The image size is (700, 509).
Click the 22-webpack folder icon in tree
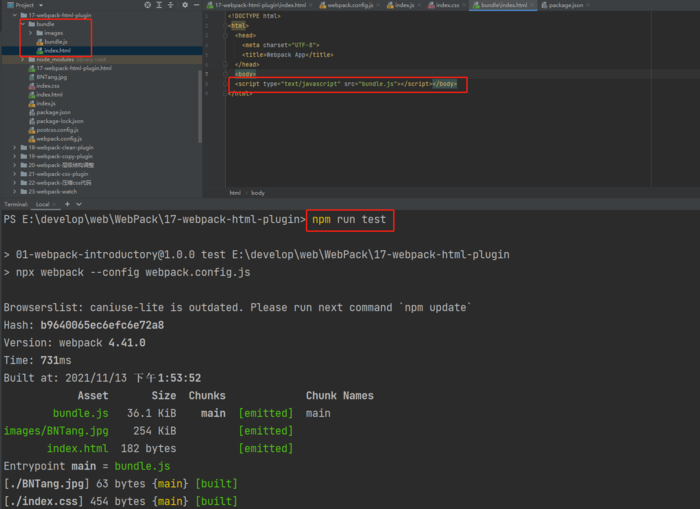pos(24,183)
